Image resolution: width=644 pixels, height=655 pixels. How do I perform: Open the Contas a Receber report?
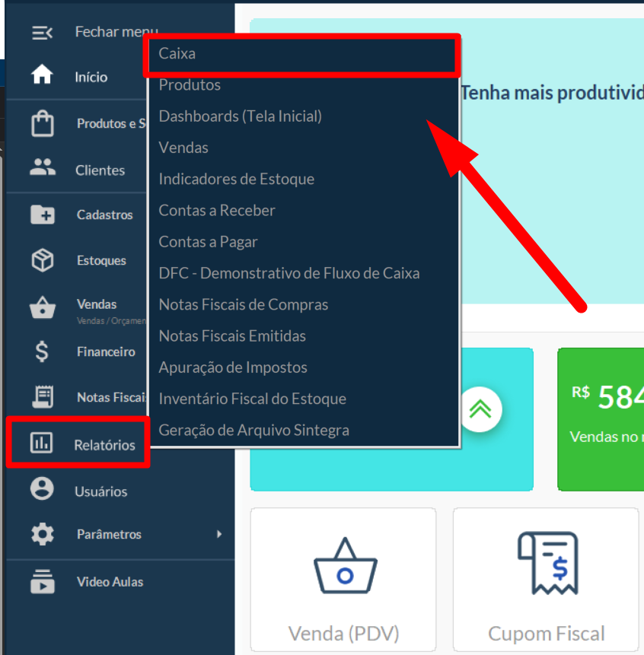tap(217, 210)
